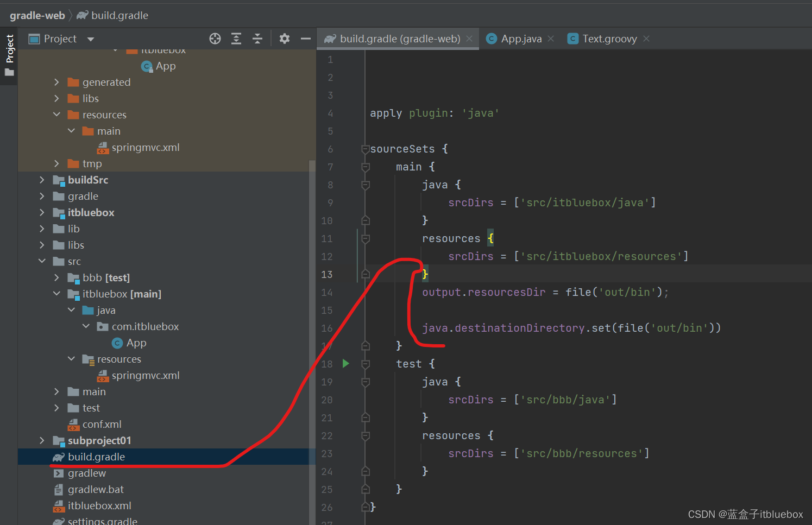Collapse the com.itbluebox package
The image size is (812, 525).
(x=86, y=326)
